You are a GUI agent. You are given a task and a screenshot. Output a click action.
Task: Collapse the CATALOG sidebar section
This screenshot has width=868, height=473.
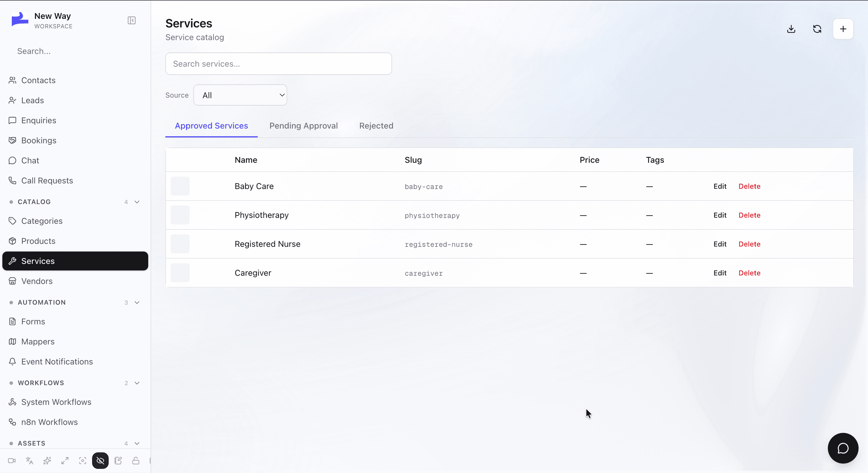click(x=137, y=202)
